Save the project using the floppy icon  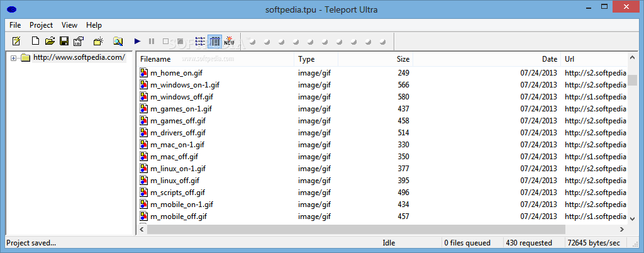(x=64, y=41)
